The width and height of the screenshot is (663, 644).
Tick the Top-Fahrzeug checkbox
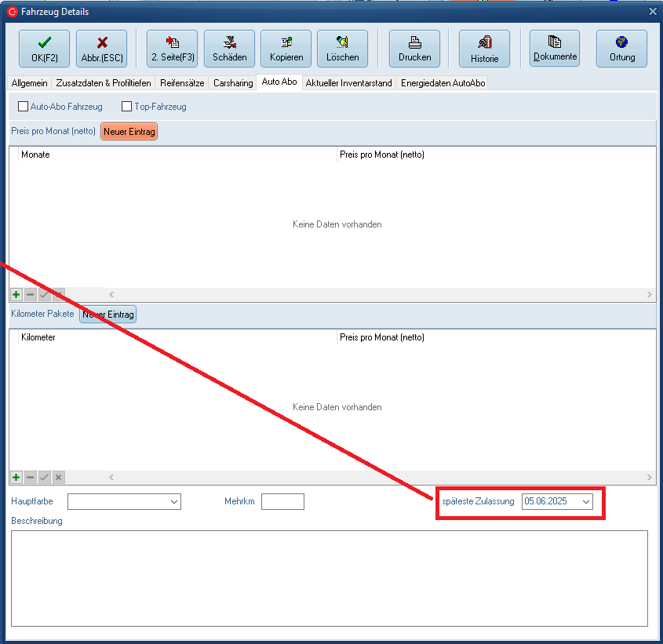[x=127, y=107]
